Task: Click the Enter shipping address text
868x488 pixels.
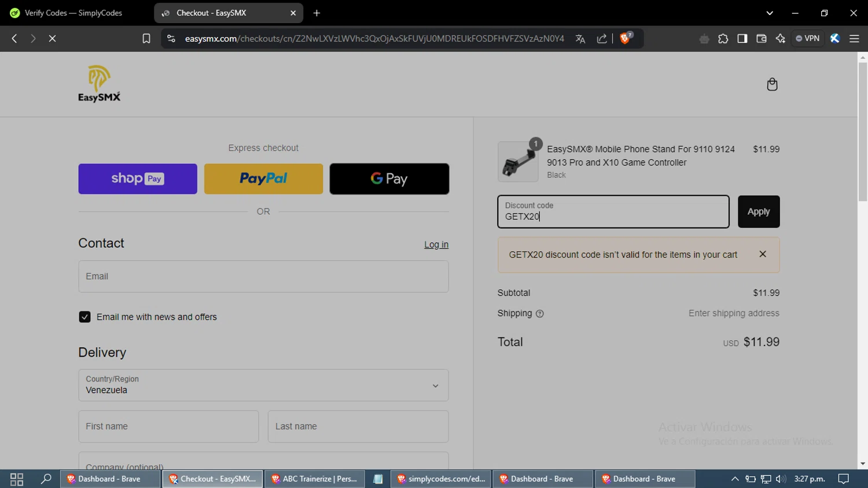Action: click(x=734, y=313)
